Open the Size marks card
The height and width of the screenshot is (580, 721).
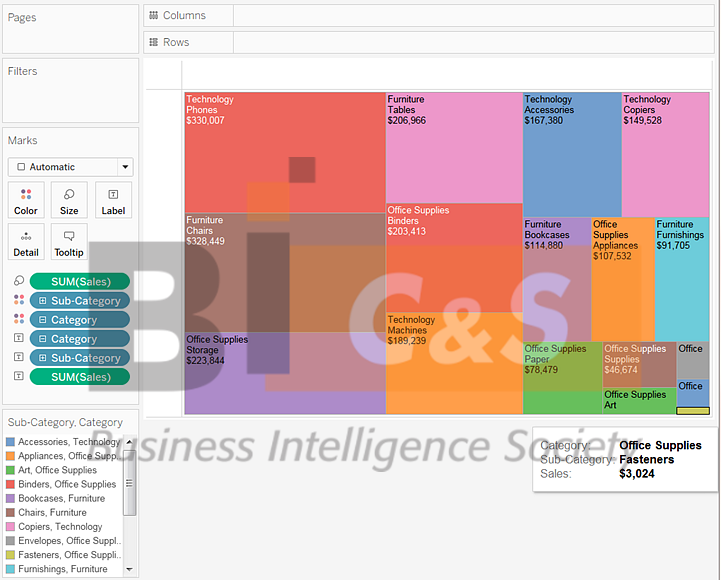coord(69,199)
